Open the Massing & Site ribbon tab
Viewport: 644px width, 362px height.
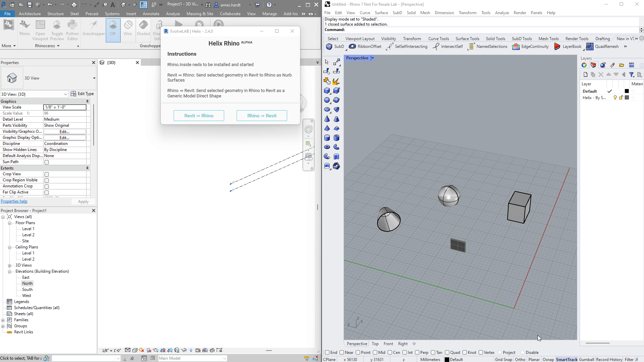point(200,14)
